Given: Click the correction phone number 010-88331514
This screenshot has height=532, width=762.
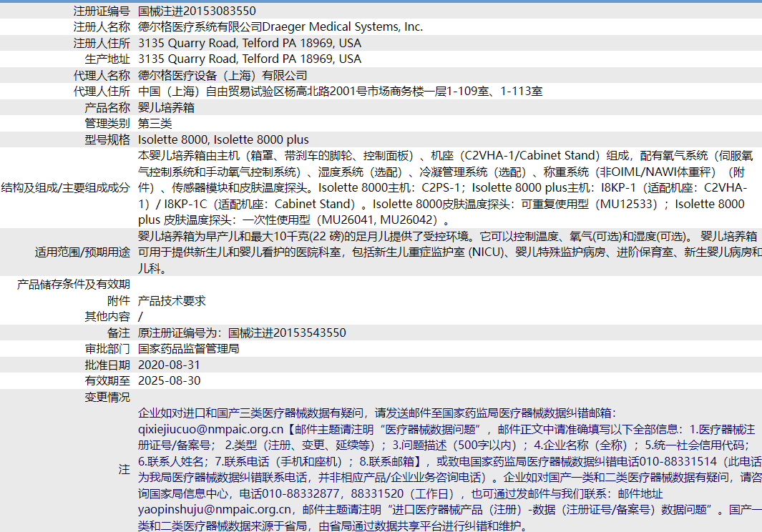Looking at the screenshot, I should click(x=678, y=461).
